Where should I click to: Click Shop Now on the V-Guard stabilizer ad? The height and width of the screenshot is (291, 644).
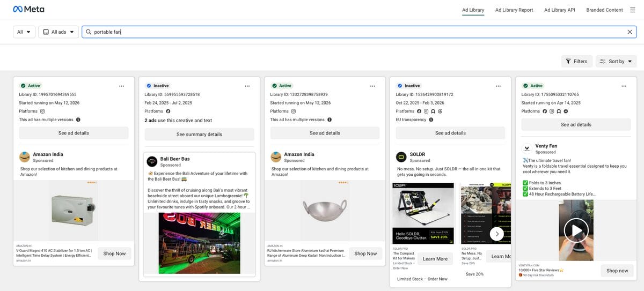click(114, 253)
